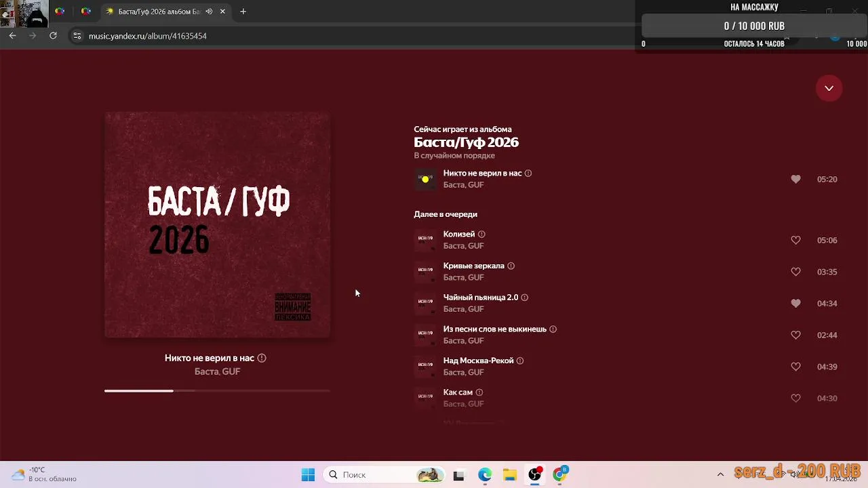The image size is (868, 488).
Task: Open info icon beside the title under album cover
Action: click(262, 358)
